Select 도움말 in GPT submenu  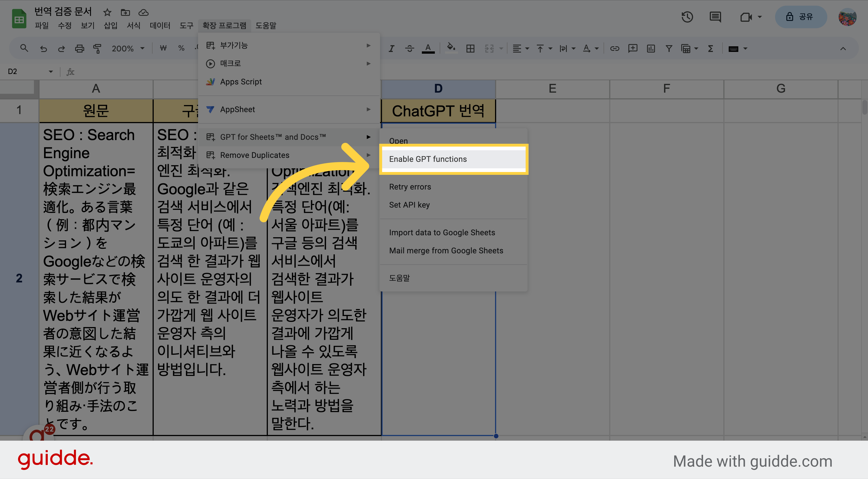[453, 278]
